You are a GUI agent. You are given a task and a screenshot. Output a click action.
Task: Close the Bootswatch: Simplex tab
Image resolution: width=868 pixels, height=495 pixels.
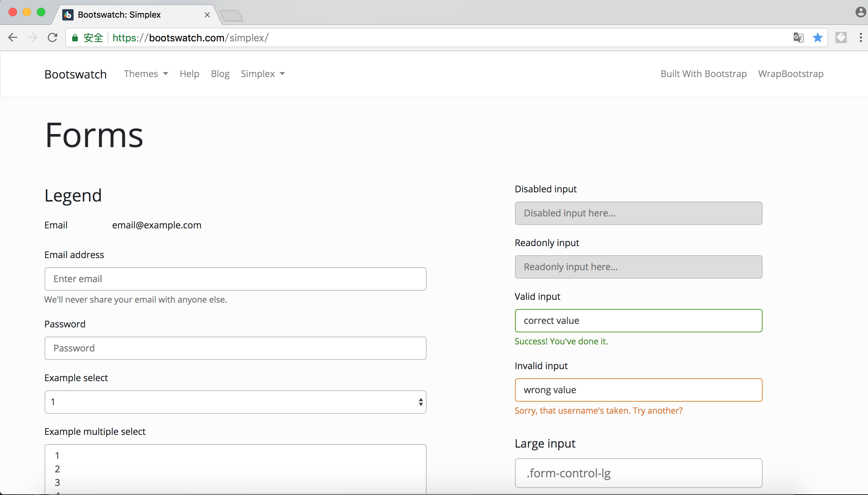pos(207,15)
